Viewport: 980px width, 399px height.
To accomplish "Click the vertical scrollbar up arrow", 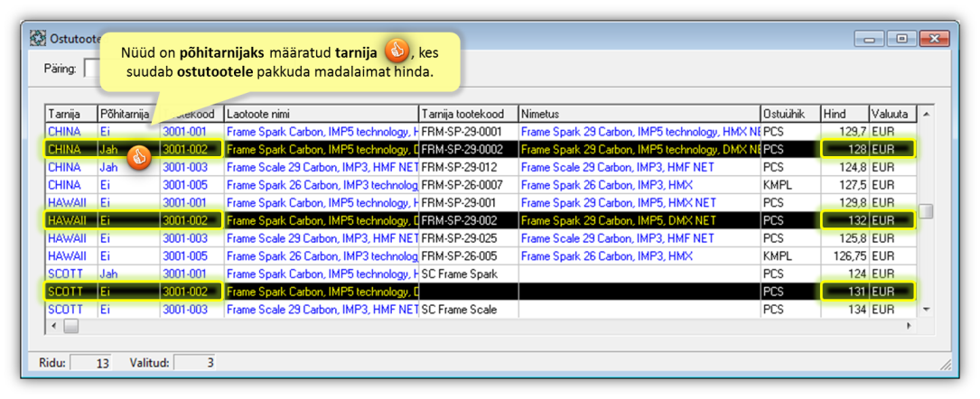I will tap(926, 114).
